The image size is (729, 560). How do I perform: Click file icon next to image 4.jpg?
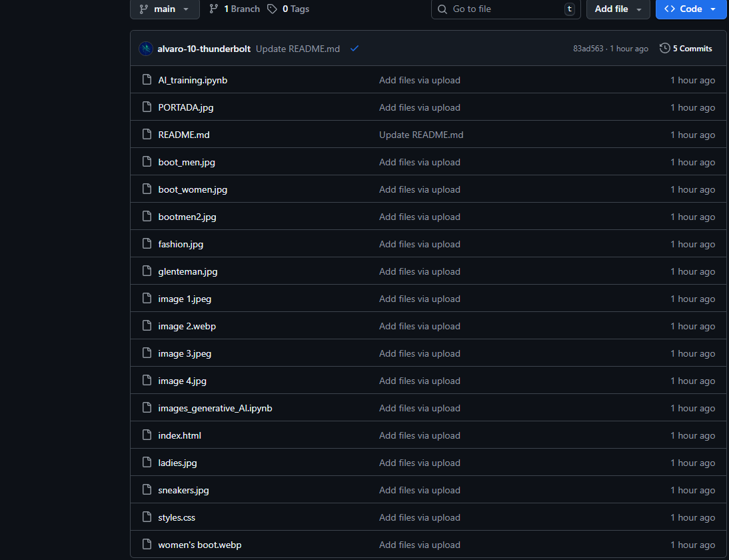pyautogui.click(x=147, y=381)
